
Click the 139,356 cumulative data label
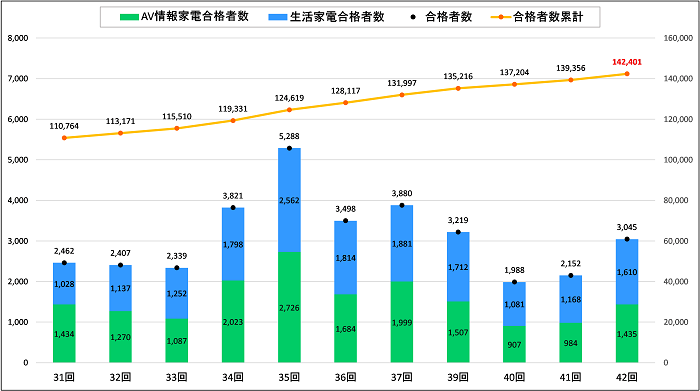pos(571,68)
